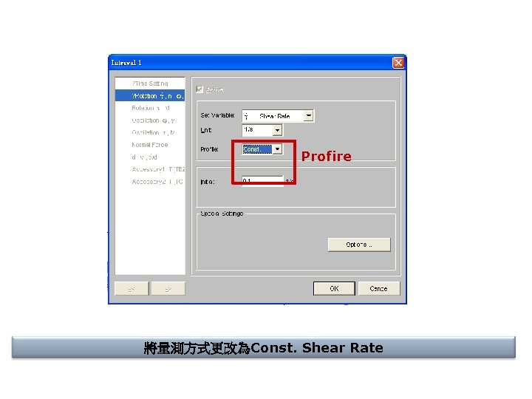Open the Set Variable Shear Rate dropdown
This screenshot has width=532, height=399.
point(308,116)
